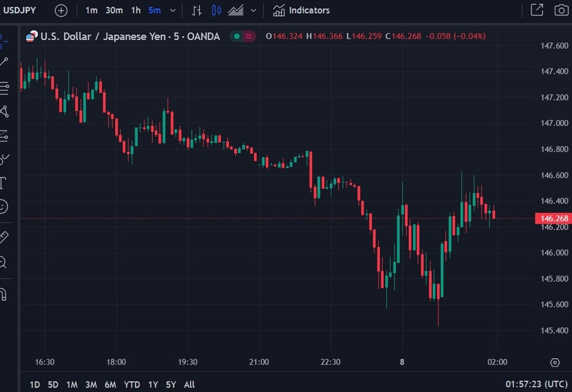This screenshot has height=392, width=572.
Task: Select the 3M date range
Action: click(x=91, y=385)
